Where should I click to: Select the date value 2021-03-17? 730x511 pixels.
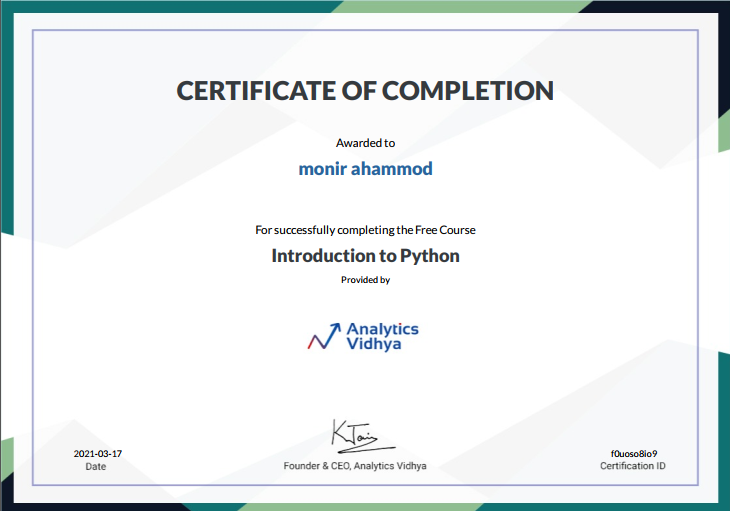[98, 453]
